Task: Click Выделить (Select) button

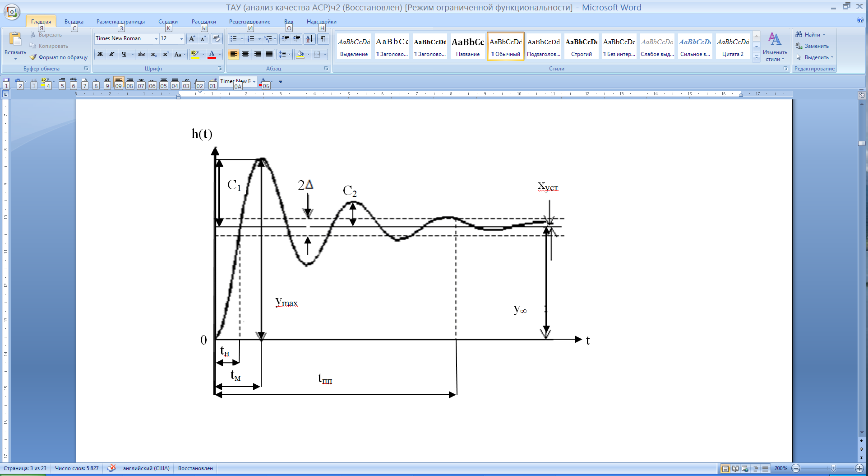Action: (814, 57)
